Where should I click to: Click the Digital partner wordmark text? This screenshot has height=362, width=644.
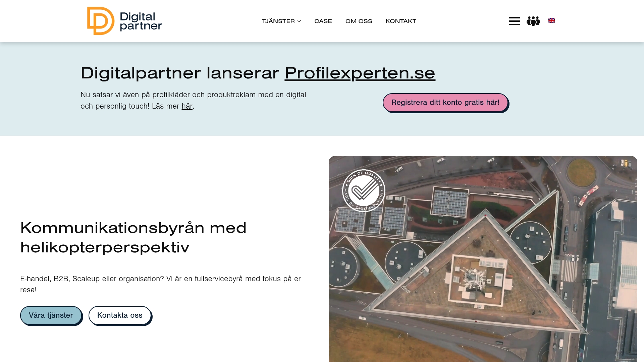[141, 21]
